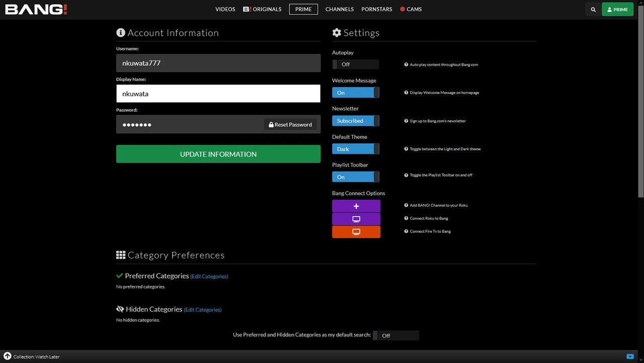Image resolution: width=644 pixels, height=363 pixels.
Task: Switch the Default Theme Dark toggle
Action: coord(356,149)
